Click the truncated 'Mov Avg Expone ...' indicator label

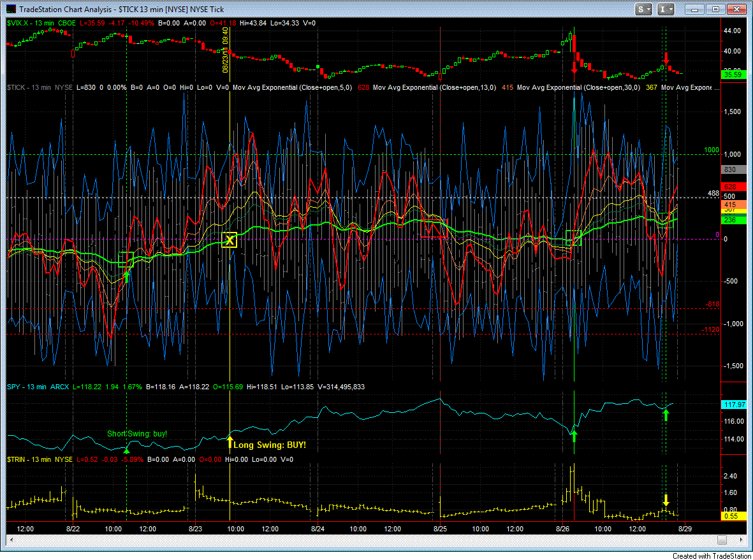pos(690,87)
